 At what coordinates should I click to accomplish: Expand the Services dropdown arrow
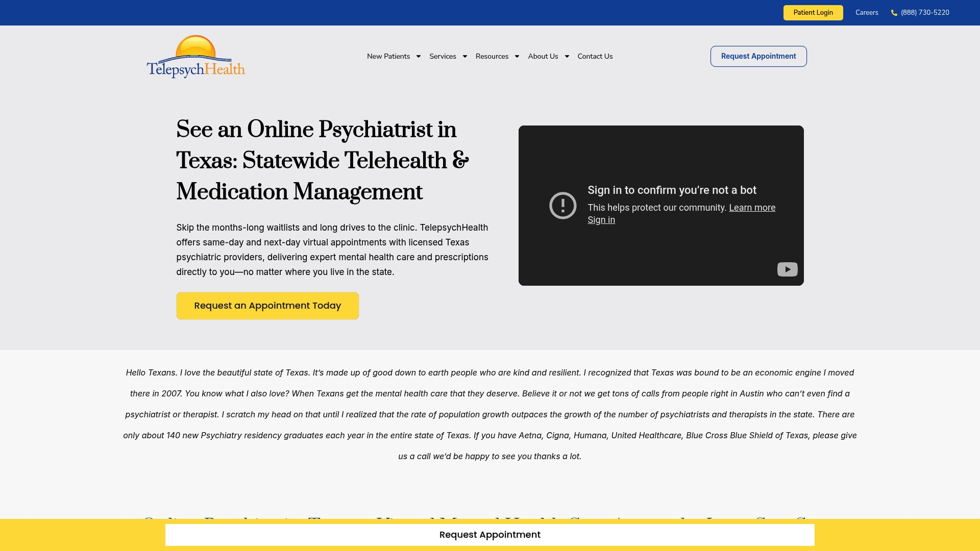click(x=465, y=57)
